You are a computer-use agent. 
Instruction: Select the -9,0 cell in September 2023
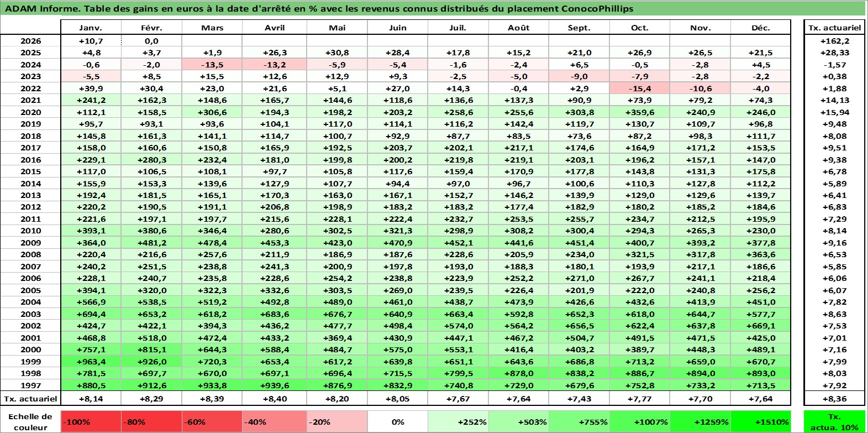(579, 76)
